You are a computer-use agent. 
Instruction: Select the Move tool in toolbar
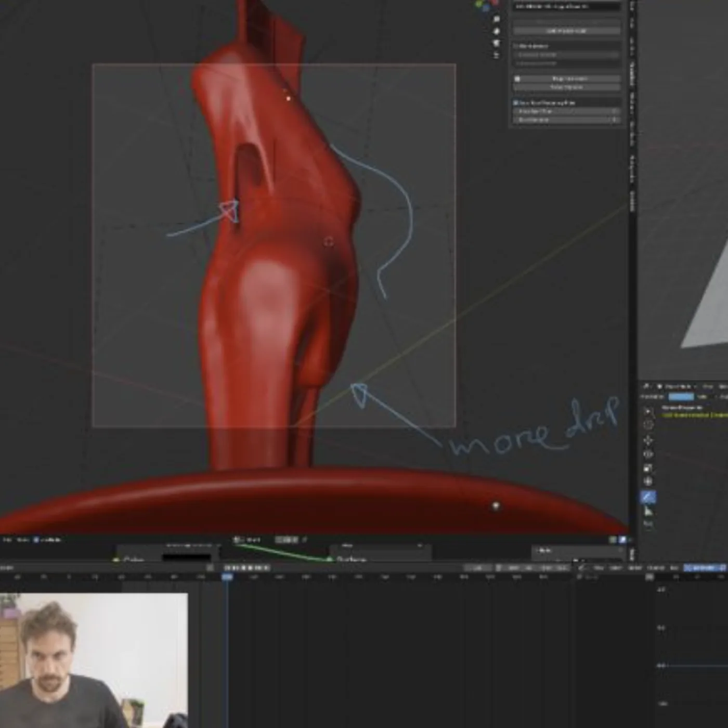[648, 441]
